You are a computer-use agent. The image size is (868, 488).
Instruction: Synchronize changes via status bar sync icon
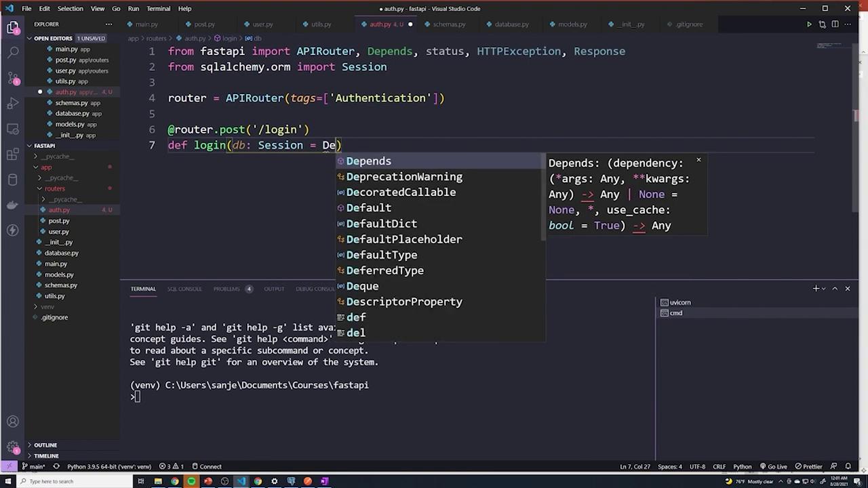[56, 466]
